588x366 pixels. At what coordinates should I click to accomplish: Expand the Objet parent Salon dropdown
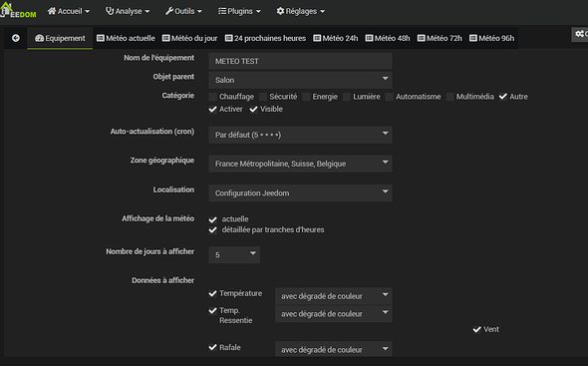coord(300,80)
